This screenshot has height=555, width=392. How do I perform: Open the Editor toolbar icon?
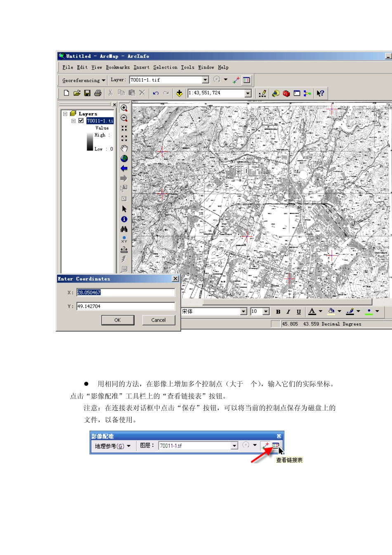pos(262,94)
